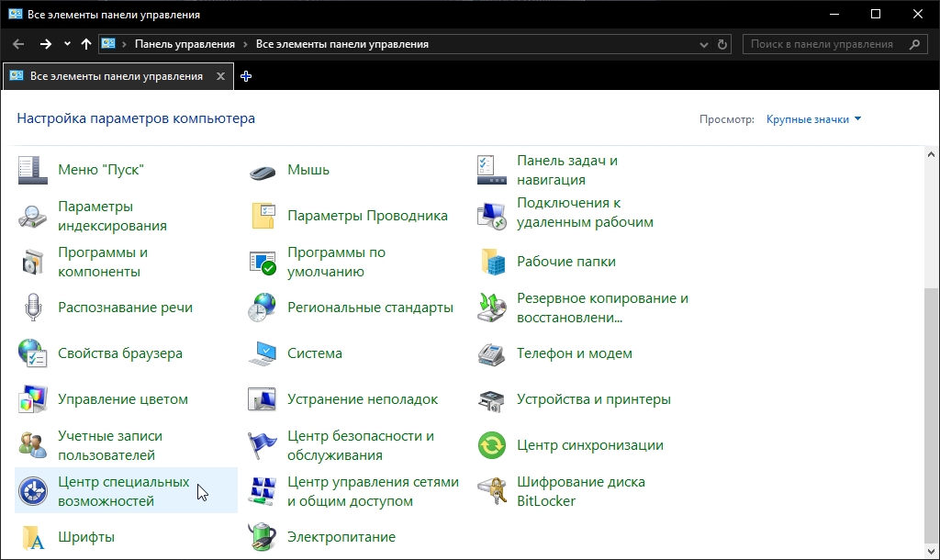The height and width of the screenshot is (560, 940).
Task: Open the recent locations dropdown arrow
Action: coord(67,44)
